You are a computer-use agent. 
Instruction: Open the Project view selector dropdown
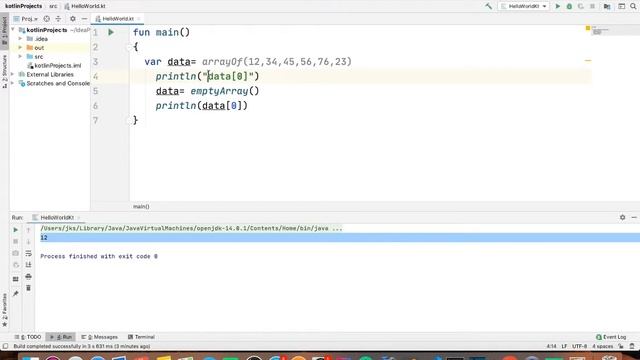[x=26, y=19]
